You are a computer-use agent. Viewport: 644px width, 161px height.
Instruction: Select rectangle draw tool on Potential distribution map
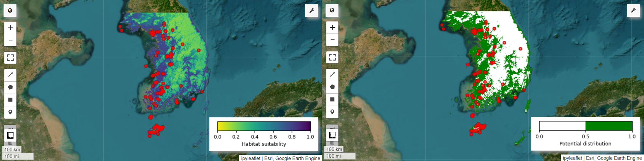[332, 99]
